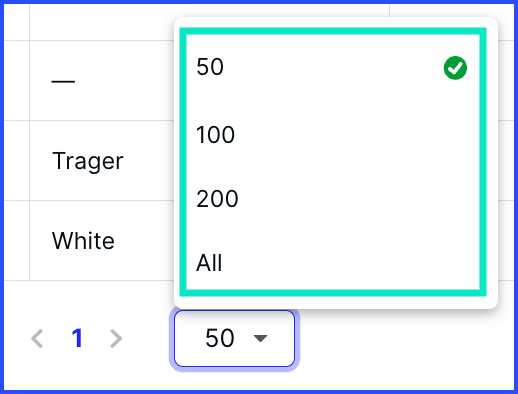Go to the next page chevron
Image resolution: width=518 pixels, height=394 pixels.
point(116,339)
